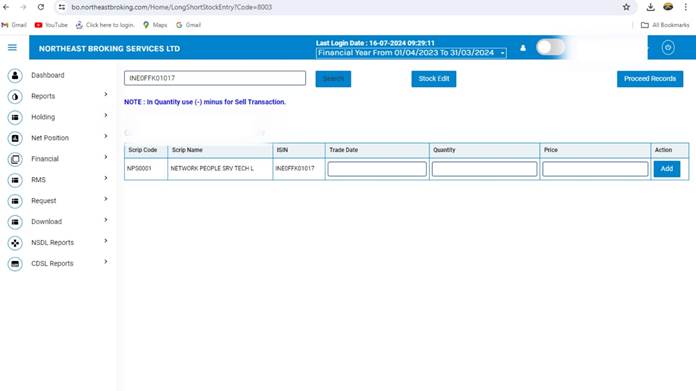This screenshot has width=696, height=391.
Task: Click NORTHEAST BROKING SERVICES LTD title
Action: (x=110, y=49)
